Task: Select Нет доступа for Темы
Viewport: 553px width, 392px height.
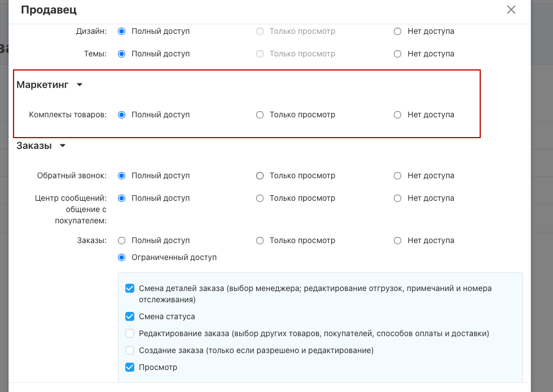Action: click(x=397, y=54)
